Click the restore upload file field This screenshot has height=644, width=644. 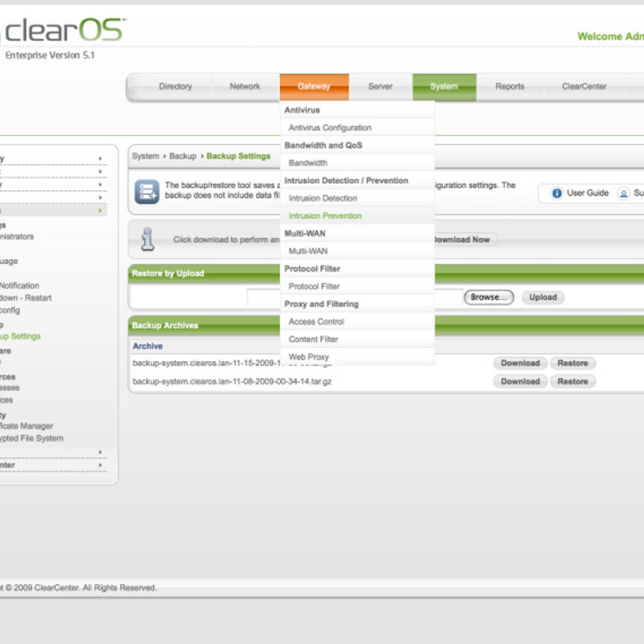[x=355, y=297]
